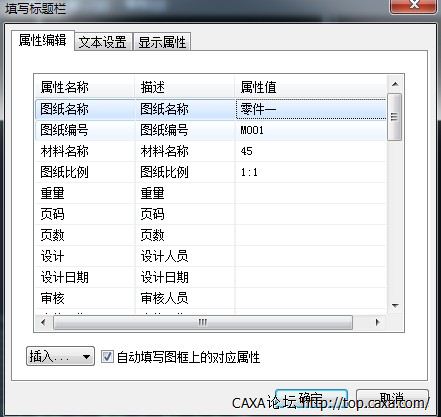Click the horizontal scroll right arrow

[x=378, y=322]
